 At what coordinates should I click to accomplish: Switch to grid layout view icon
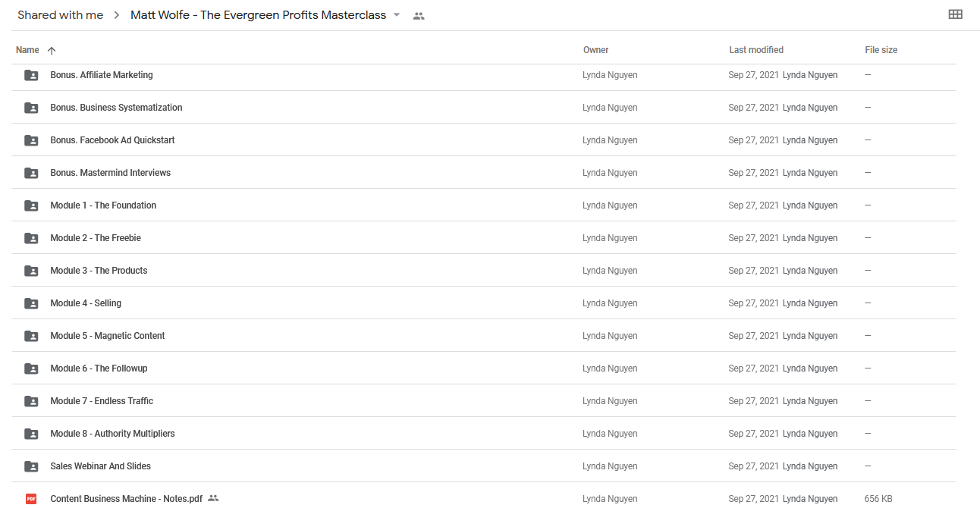[x=955, y=14]
